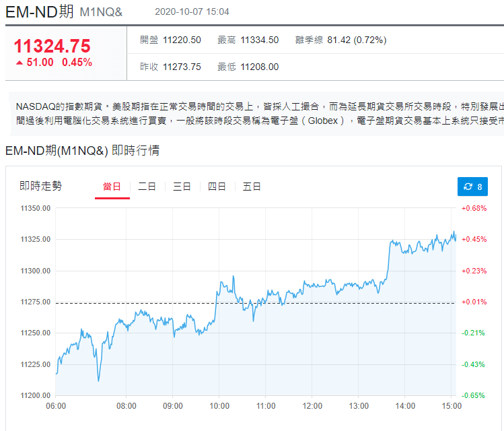Click the EM-ND期 page title
This screenshot has height=431, width=504.
tap(40, 12)
